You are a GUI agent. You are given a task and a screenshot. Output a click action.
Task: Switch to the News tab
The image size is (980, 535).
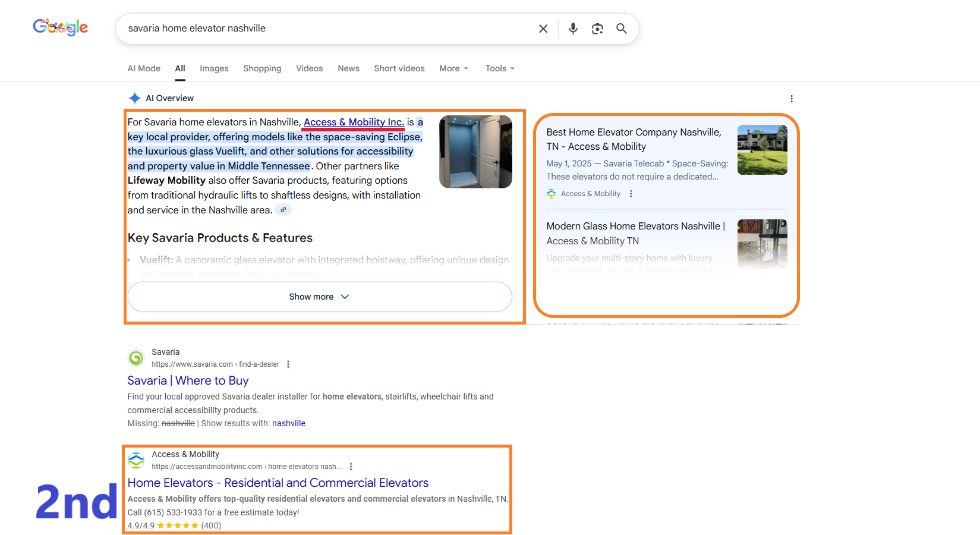tap(348, 68)
